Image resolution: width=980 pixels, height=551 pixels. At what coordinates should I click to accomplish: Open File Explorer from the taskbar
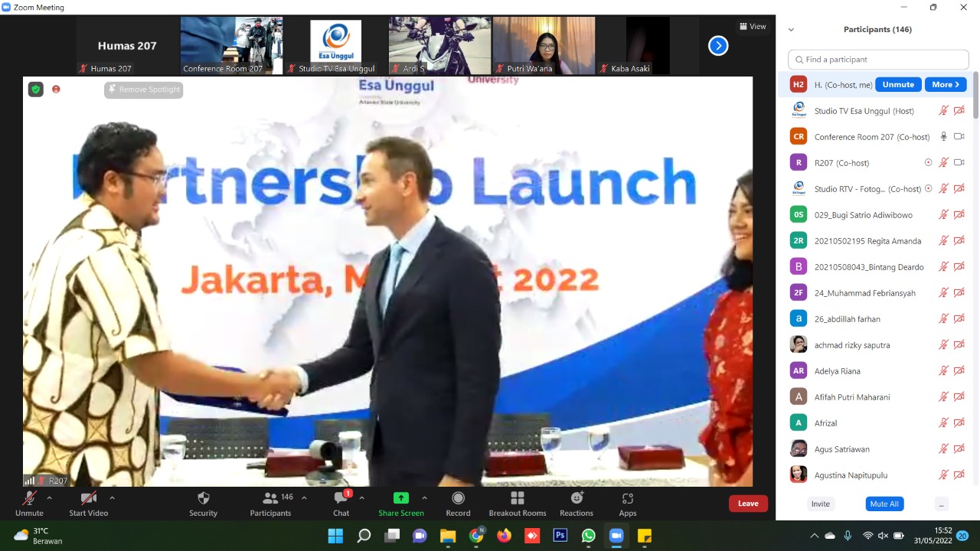point(448,536)
